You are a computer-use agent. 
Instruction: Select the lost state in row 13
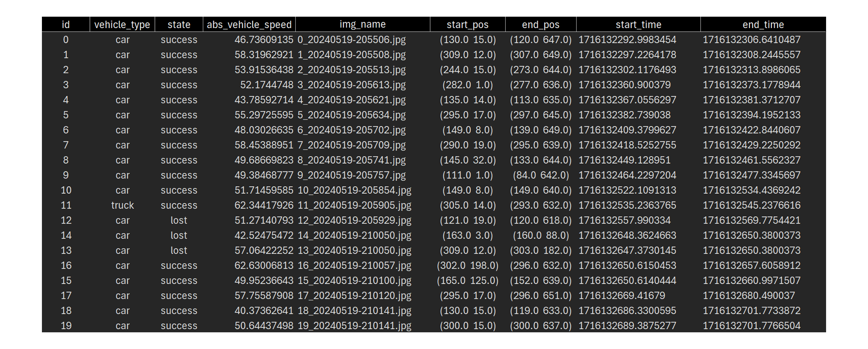pyautogui.click(x=179, y=250)
